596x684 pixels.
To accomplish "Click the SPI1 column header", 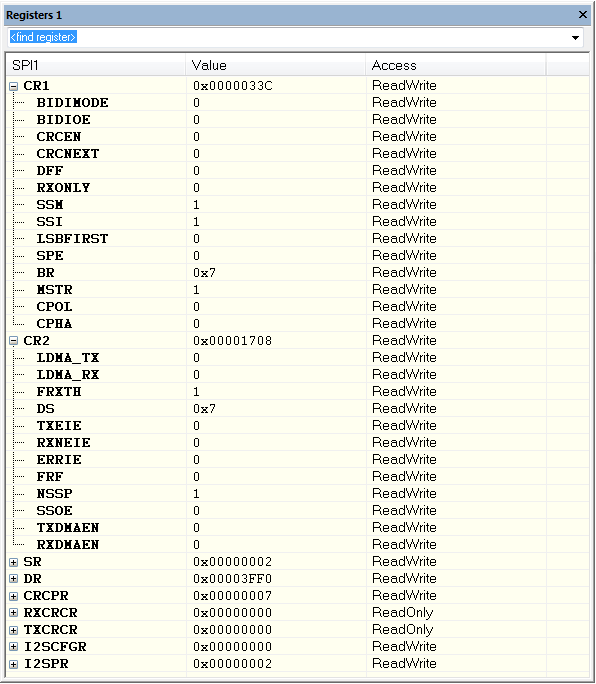I will click(96, 65).
